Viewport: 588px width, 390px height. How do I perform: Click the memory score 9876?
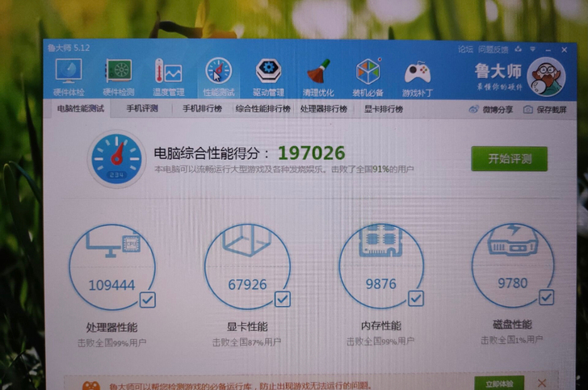point(381,284)
